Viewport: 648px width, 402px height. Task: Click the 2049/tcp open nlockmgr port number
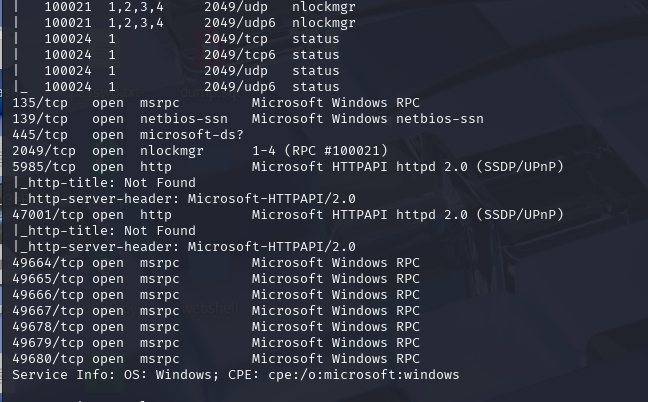tap(44, 151)
